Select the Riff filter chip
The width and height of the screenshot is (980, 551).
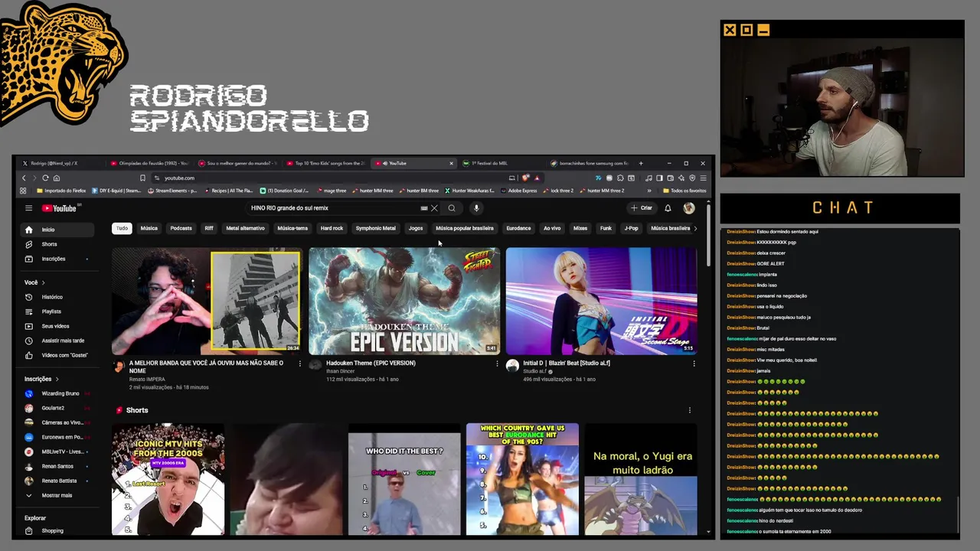point(209,228)
